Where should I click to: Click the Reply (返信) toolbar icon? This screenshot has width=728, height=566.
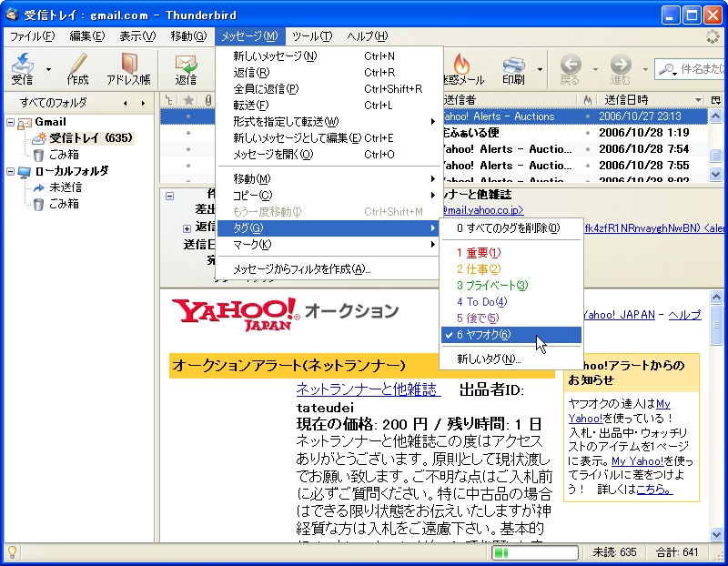[186, 64]
